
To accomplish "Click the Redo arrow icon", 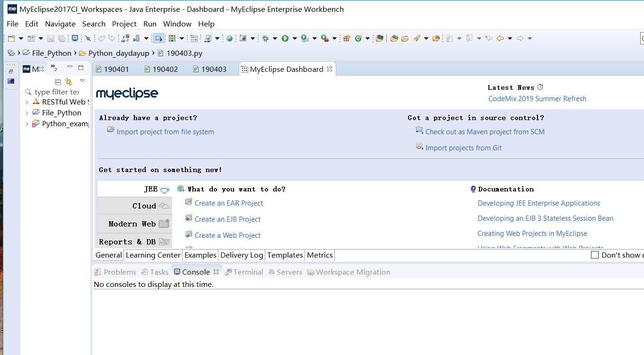I will 112,38.
